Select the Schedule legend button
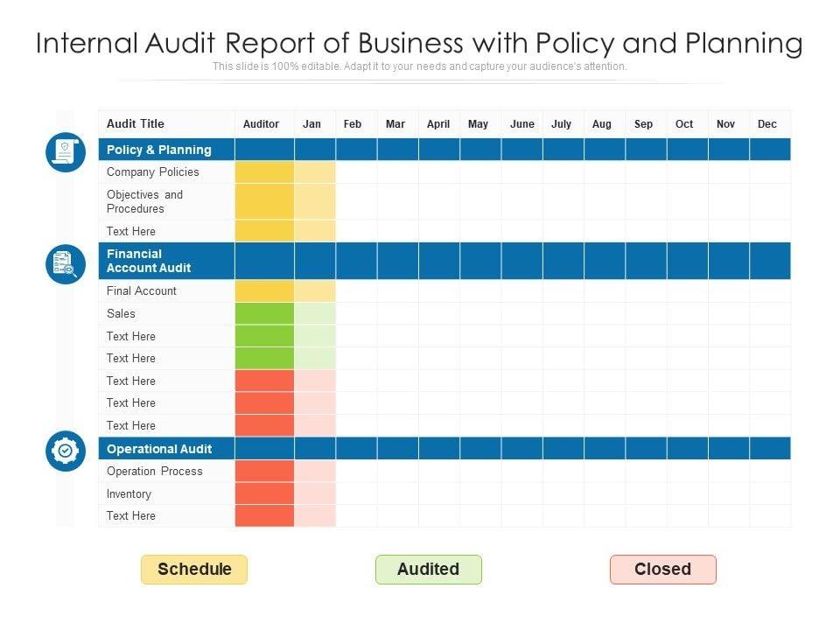Viewport: 840px width, 630px height. [194, 570]
